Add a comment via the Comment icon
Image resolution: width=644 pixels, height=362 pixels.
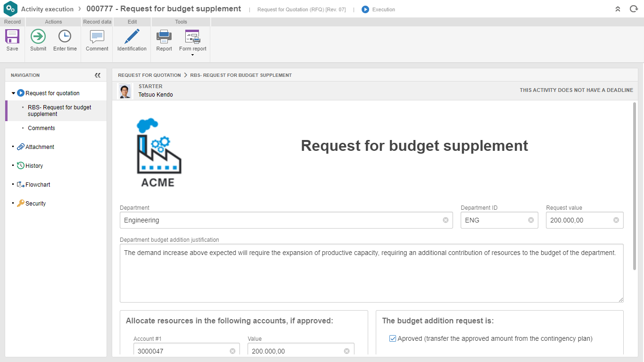tap(96, 36)
